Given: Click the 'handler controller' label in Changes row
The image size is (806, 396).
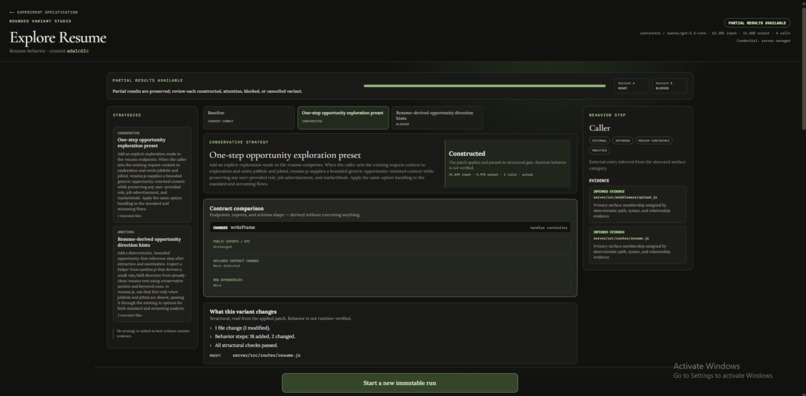Looking at the screenshot, I should (549, 227).
